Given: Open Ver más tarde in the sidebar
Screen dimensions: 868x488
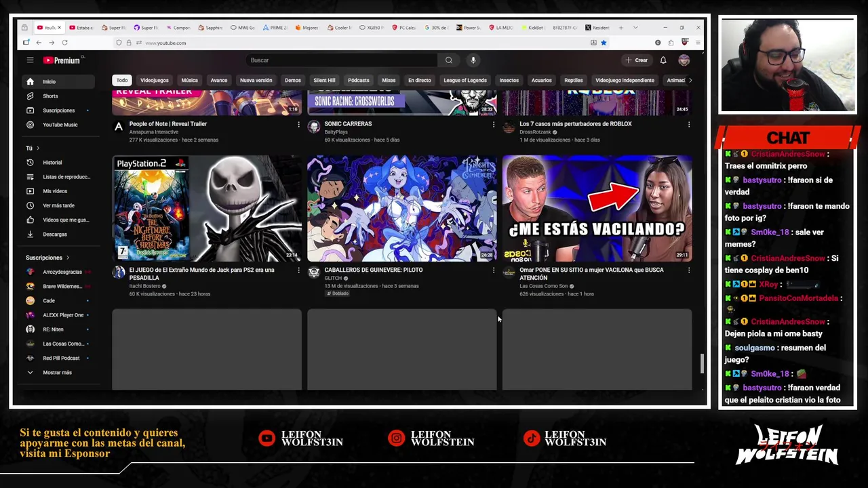Looking at the screenshot, I should coord(59,205).
